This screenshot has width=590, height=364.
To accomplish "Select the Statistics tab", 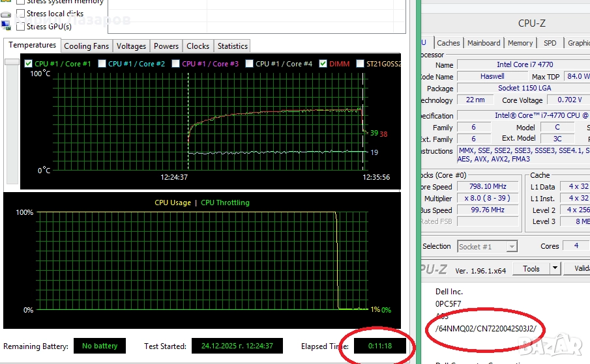I will [232, 46].
